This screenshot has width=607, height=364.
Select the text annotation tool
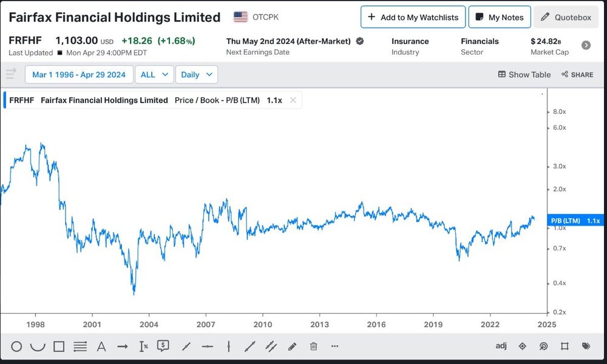(101, 346)
